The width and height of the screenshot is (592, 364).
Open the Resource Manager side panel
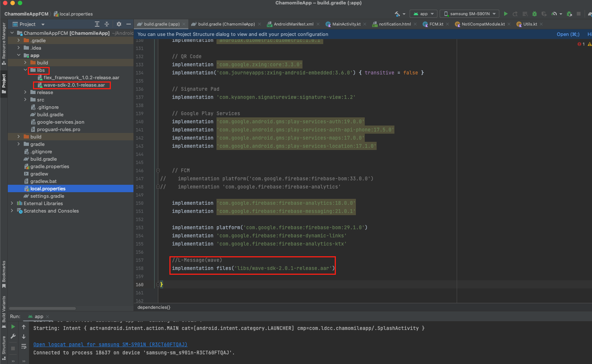(x=4, y=44)
